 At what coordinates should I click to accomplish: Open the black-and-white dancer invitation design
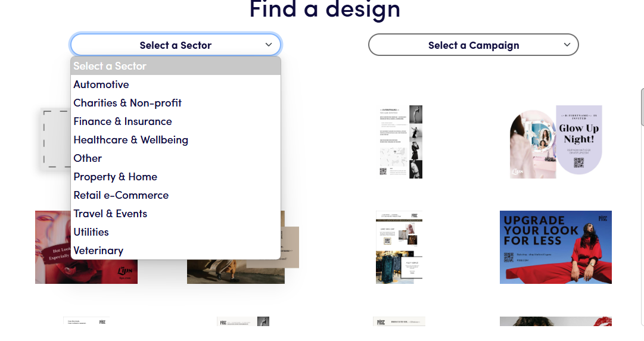point(401,142)
